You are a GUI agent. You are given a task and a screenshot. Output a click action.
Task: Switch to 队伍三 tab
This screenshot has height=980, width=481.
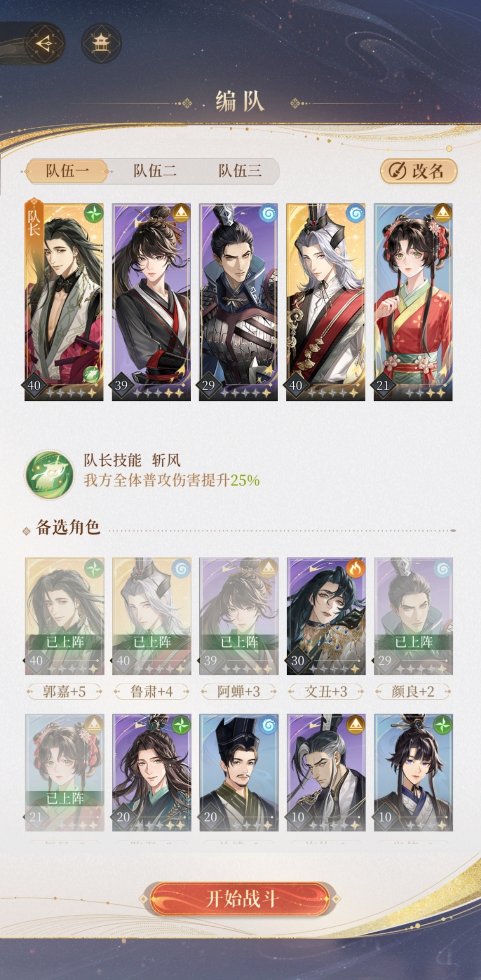coord(239,171)
